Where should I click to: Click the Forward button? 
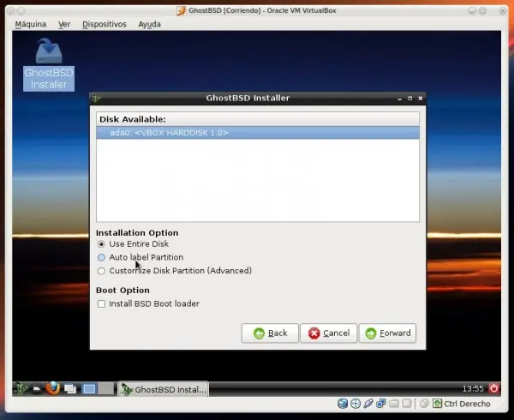[x=387, y=333]
